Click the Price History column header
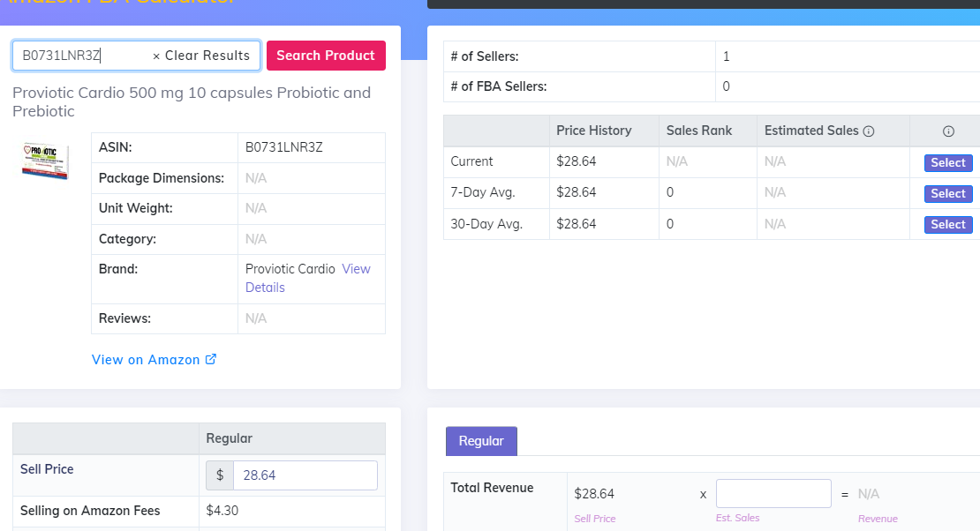980x531 pixels. click(593, 131)
